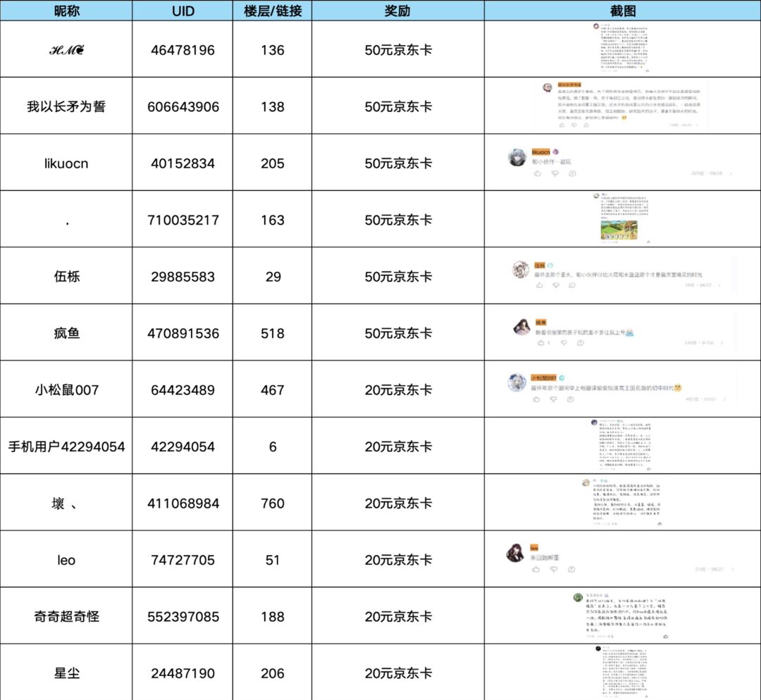Click floor number 138
The image size is (761, 700).
coord(272,107)
